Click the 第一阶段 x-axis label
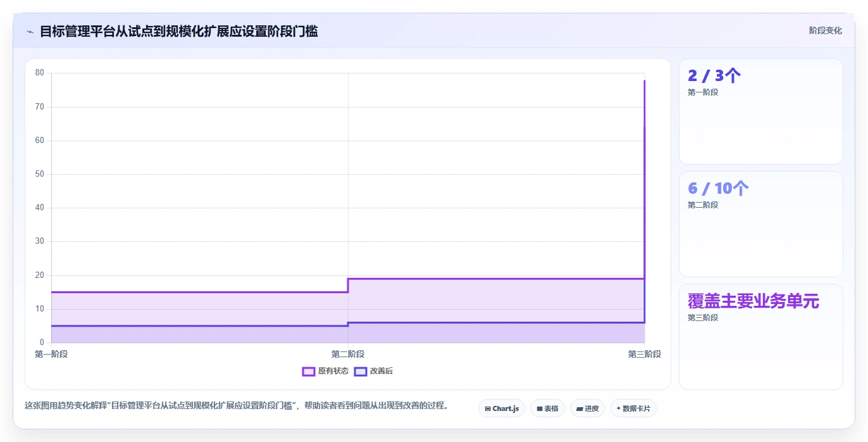868x442 pixels. 51,355
